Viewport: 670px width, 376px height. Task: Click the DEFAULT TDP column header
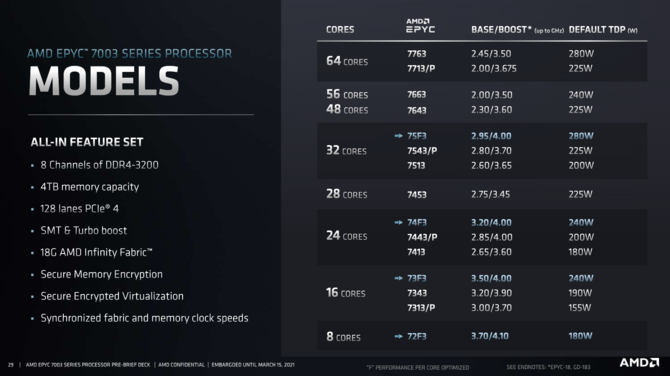603,30
